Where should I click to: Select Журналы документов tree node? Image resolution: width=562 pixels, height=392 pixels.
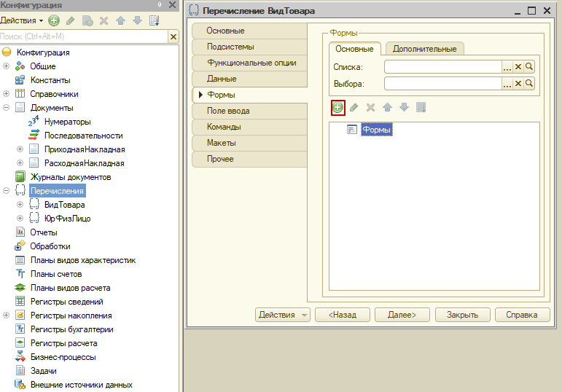tap(71, 177)
